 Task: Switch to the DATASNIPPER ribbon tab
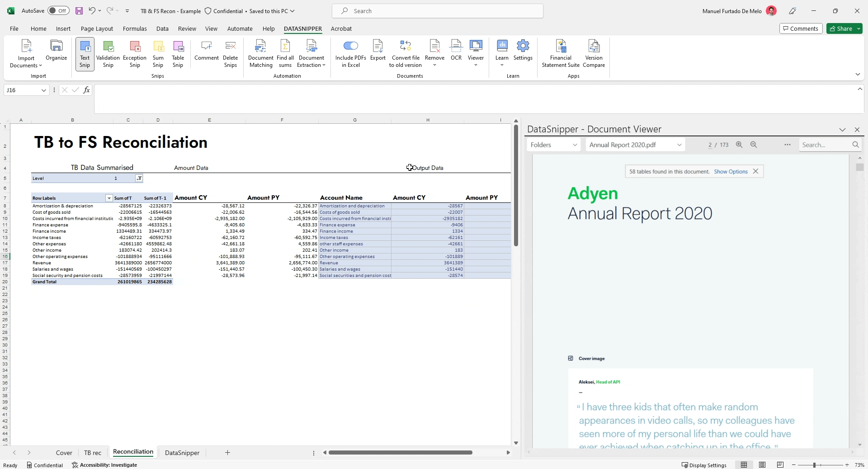point(302,28)
